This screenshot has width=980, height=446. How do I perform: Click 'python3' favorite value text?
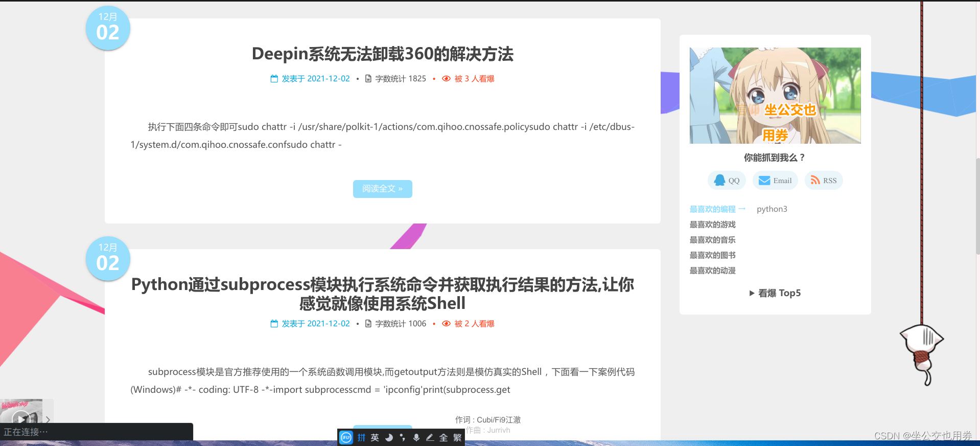pos(772,209)
